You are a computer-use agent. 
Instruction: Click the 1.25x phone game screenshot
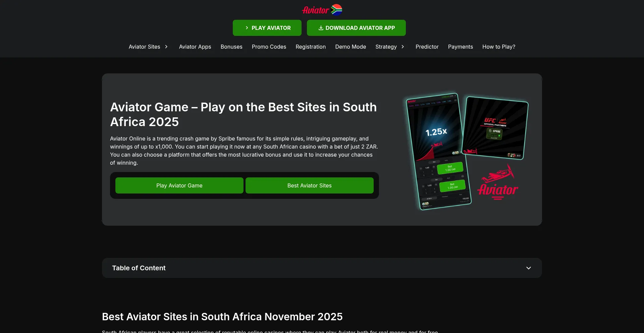438,152
